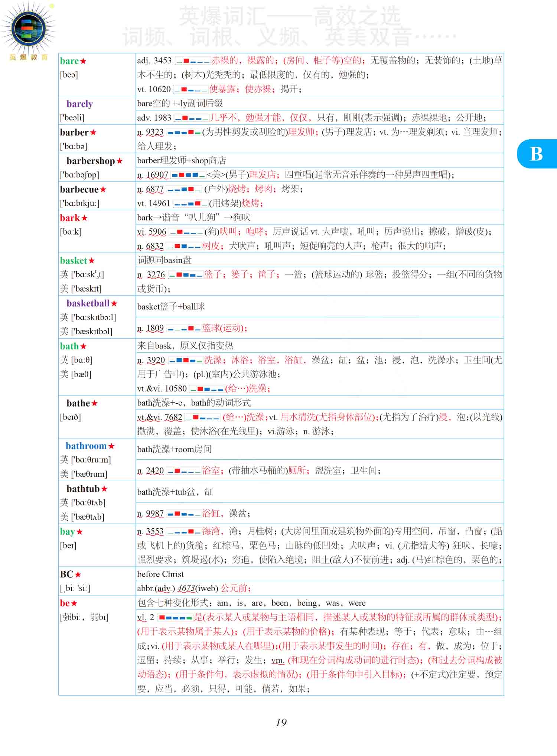The image size is (557, 756).
Task: Click the red star next to bare
Action: point(83,61)
